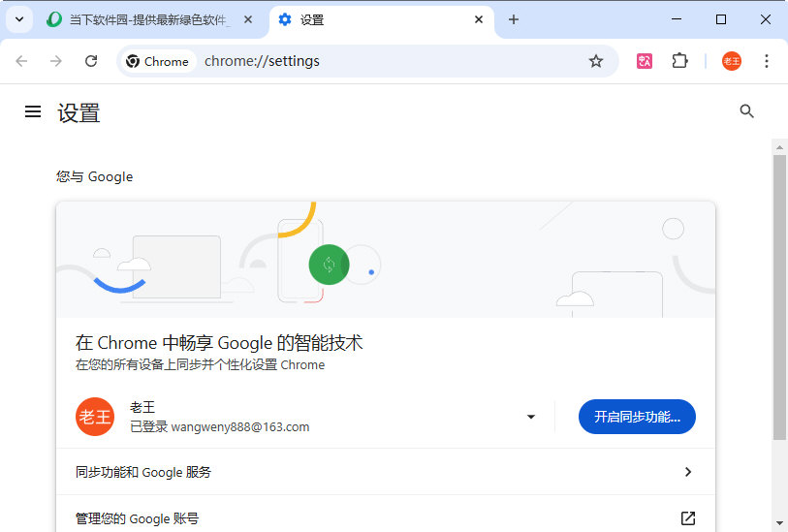Click the 在 Chrome 中畅享 Google 的智能技术 title
The image size is (788, 532).
pyautogui.click(x=219, y=343)
